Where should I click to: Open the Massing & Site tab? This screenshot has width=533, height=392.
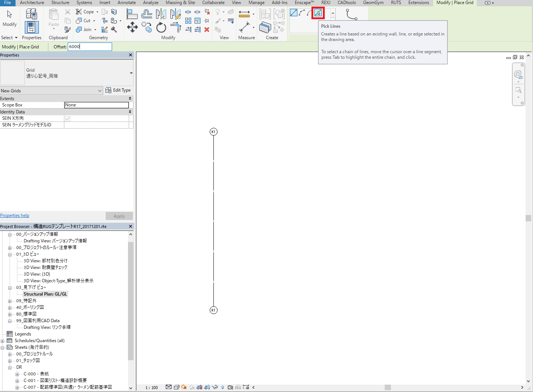(x=180, y=3)
